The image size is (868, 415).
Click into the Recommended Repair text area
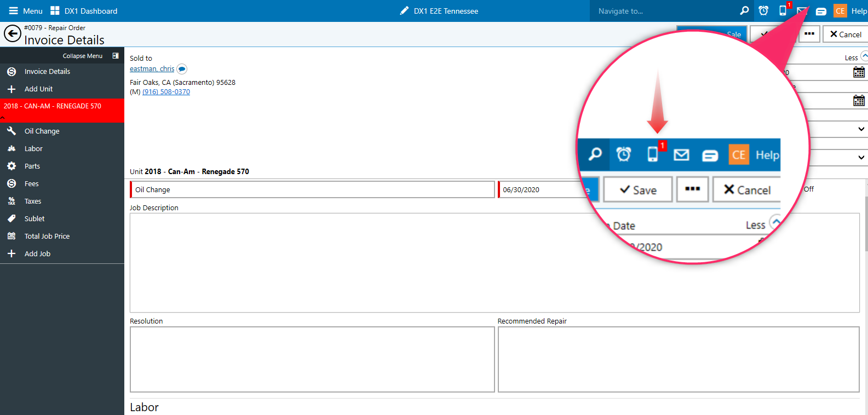679,360
